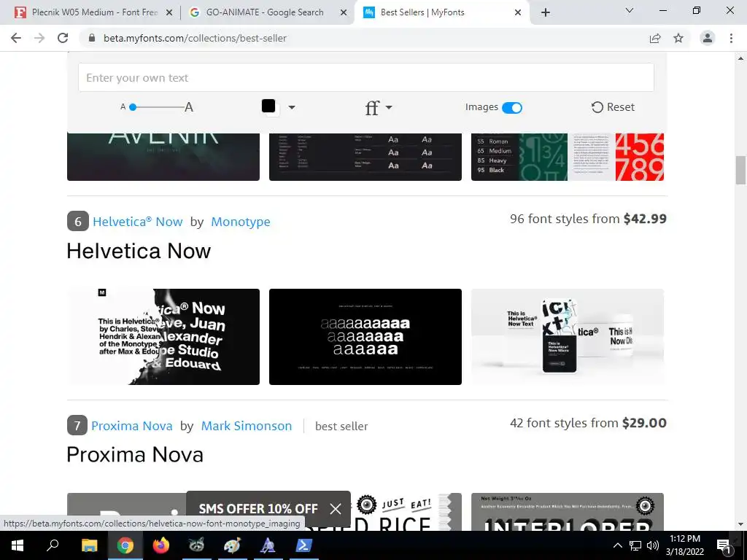Click the rank 6 badge
Image resolution: width=747 pixels, height=560 pixels.
77,221
